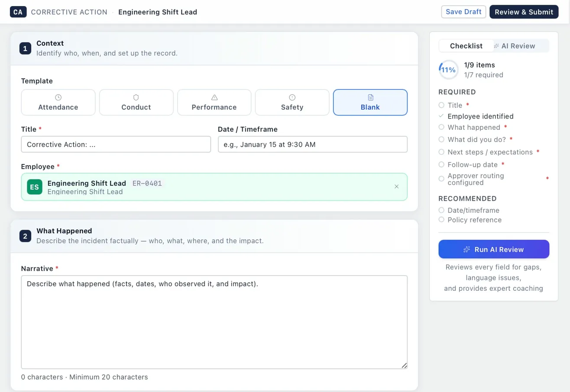
Task: Mark the Date/timeframe recommended item complete
Action: [441, 210]
